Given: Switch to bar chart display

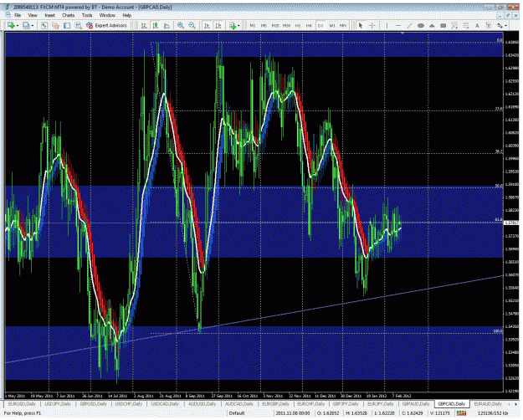Looking at the screenshot, I should [144, 25].
